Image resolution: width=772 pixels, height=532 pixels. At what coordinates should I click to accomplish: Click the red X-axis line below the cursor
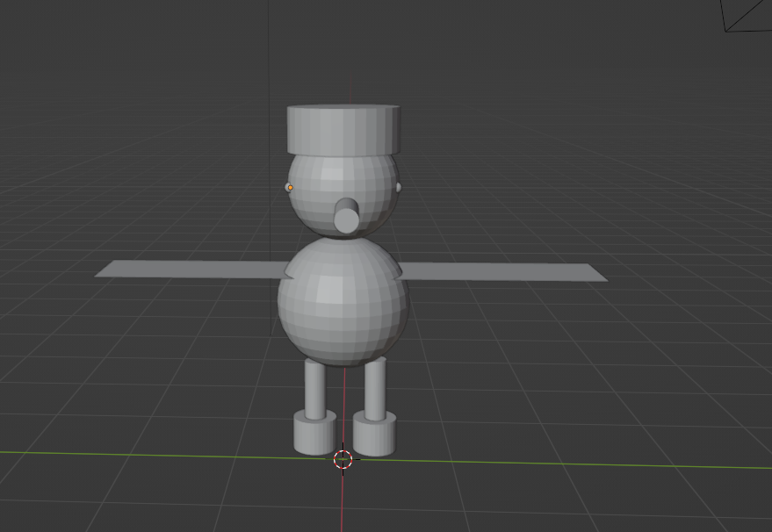point(343,500)
